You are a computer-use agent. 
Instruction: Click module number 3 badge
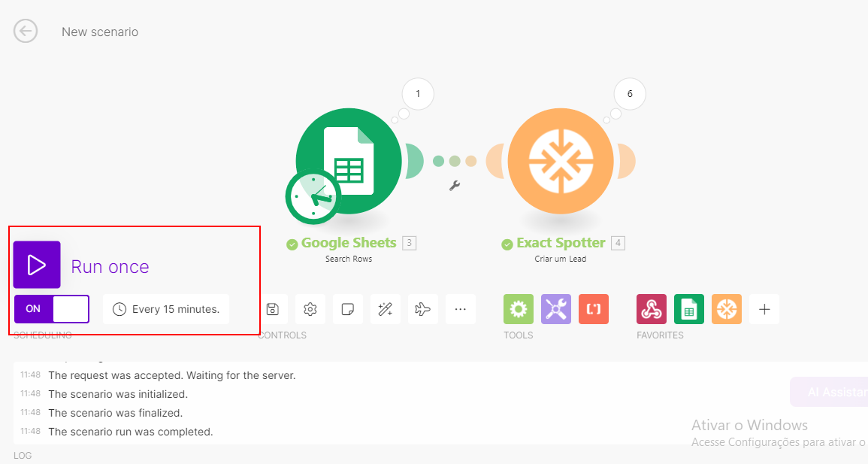point(409,242)
